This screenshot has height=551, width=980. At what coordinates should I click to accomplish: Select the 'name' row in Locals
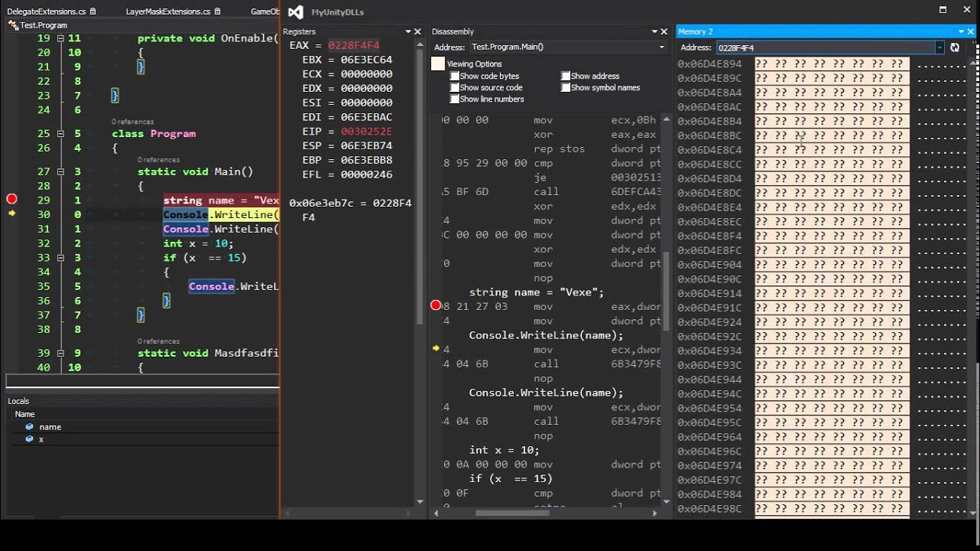[x=143, y=427]
